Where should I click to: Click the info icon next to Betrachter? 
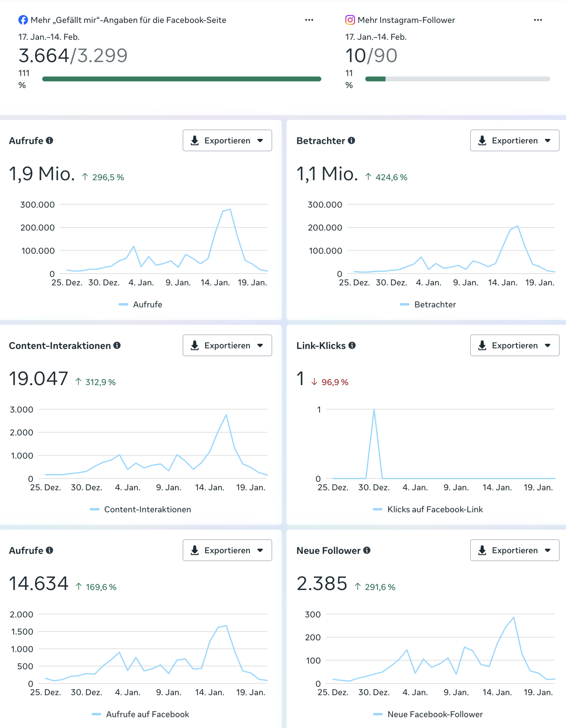pyautogui.click(x=351, y=140)
